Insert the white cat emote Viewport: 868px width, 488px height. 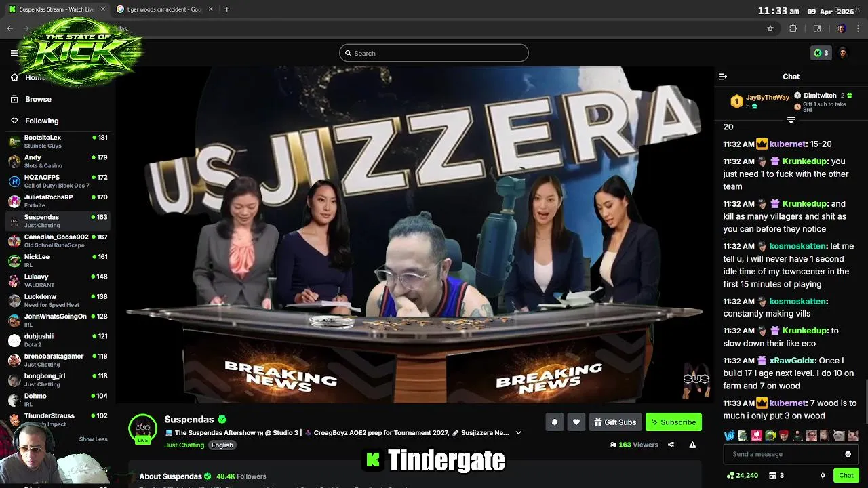tap(840, 436)
